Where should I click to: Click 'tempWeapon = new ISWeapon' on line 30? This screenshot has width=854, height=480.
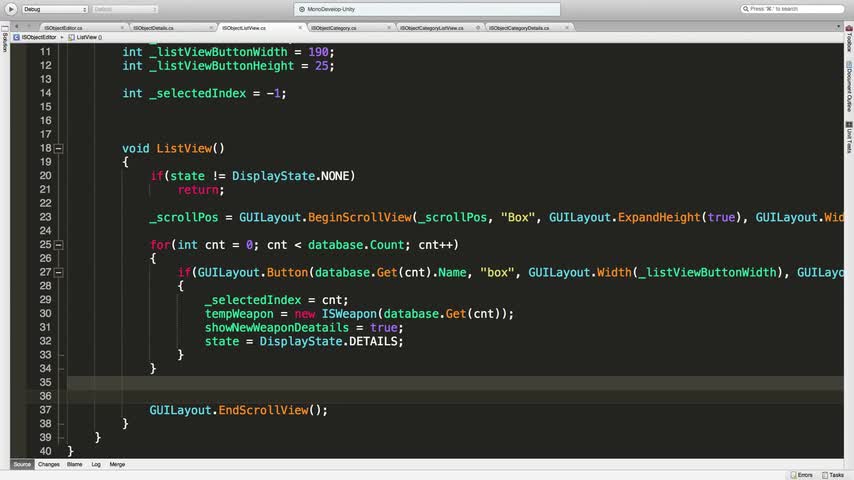[291, 314]
